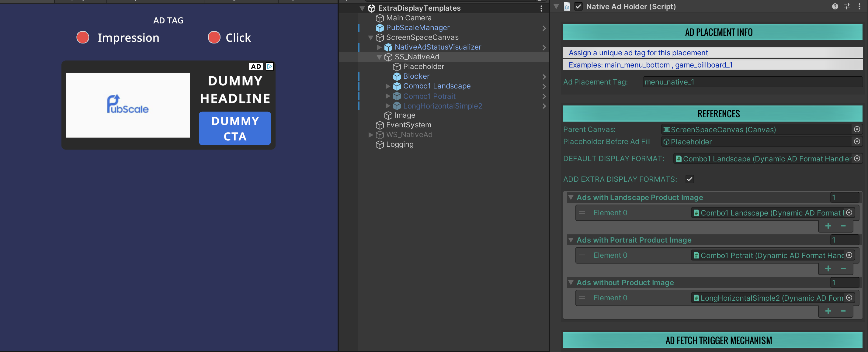Uncheck Add Extra Display Formats checkbox

point(689,179)
